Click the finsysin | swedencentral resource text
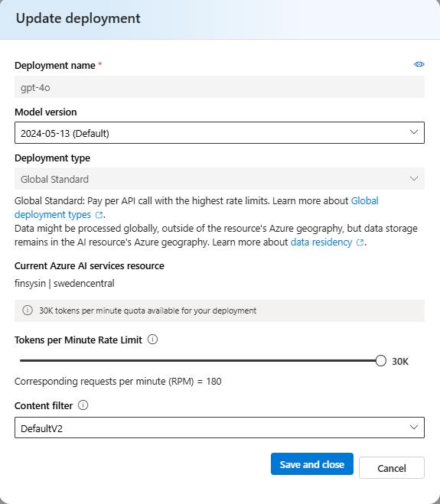The height and width of the screenshot is (504, 440). pos(64,284)
